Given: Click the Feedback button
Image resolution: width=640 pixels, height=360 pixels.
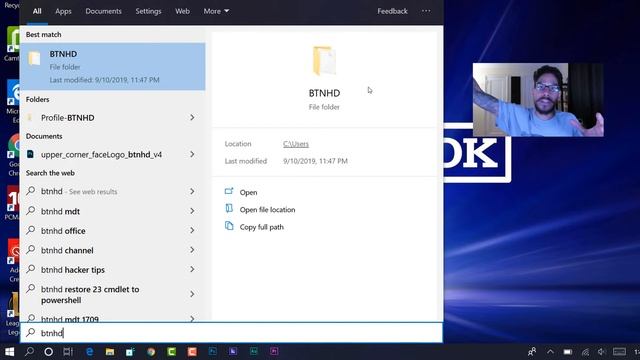Looking at the screenshot, I should click(x=392, y=11).
